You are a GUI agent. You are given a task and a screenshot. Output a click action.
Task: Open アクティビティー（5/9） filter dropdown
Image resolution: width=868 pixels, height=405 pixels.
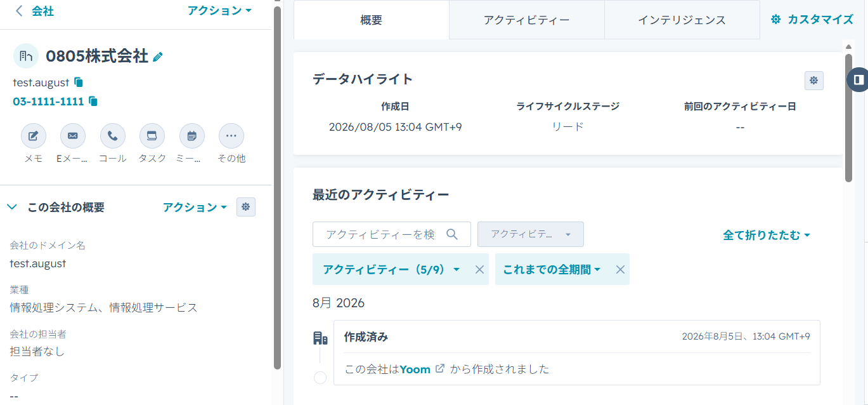coord(391,269)
